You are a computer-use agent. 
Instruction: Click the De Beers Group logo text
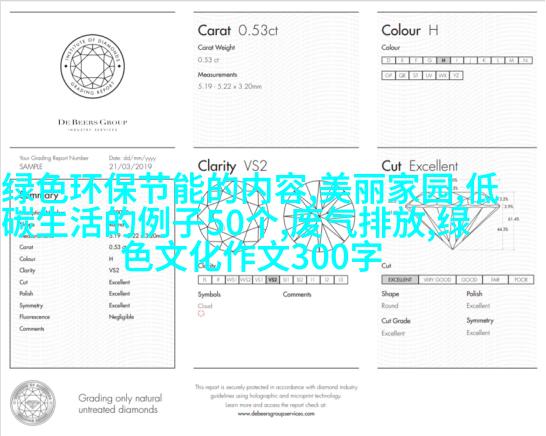(92, 124)
